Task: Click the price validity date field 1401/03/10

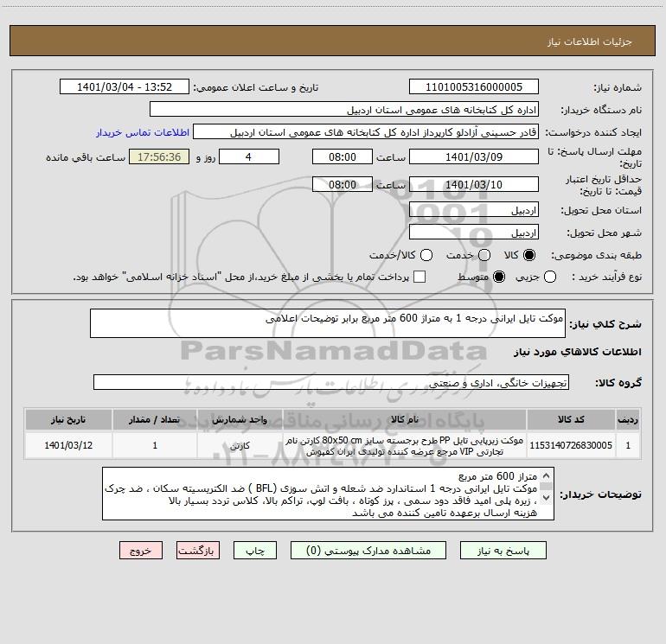Action: [474, 184]
